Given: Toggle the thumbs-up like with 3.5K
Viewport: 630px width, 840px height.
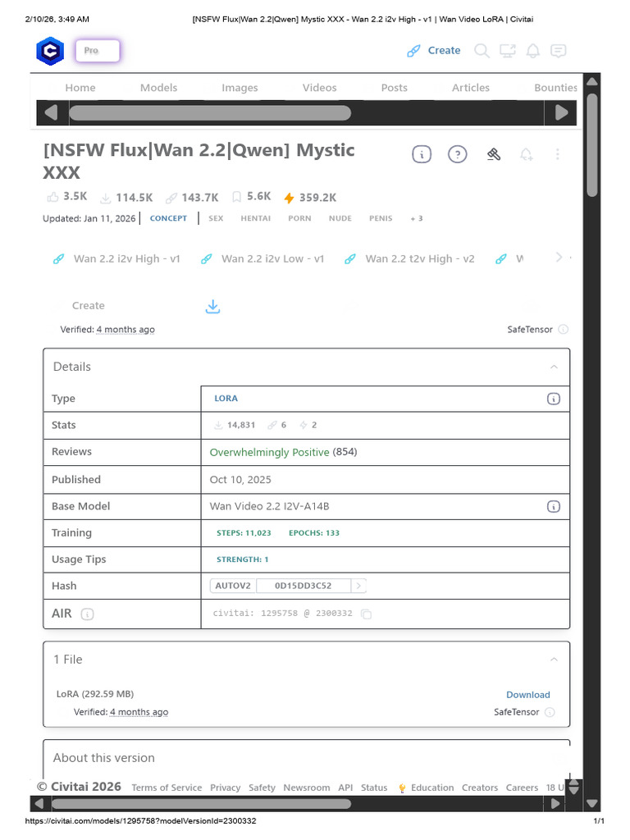Looking at the screenshot, I should [54, 197].
